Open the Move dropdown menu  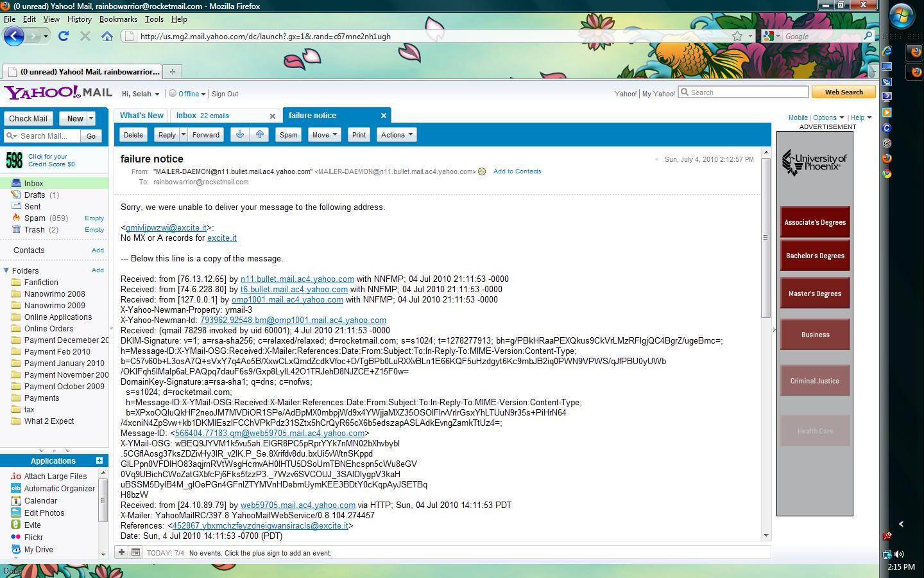tap(324, 135)
